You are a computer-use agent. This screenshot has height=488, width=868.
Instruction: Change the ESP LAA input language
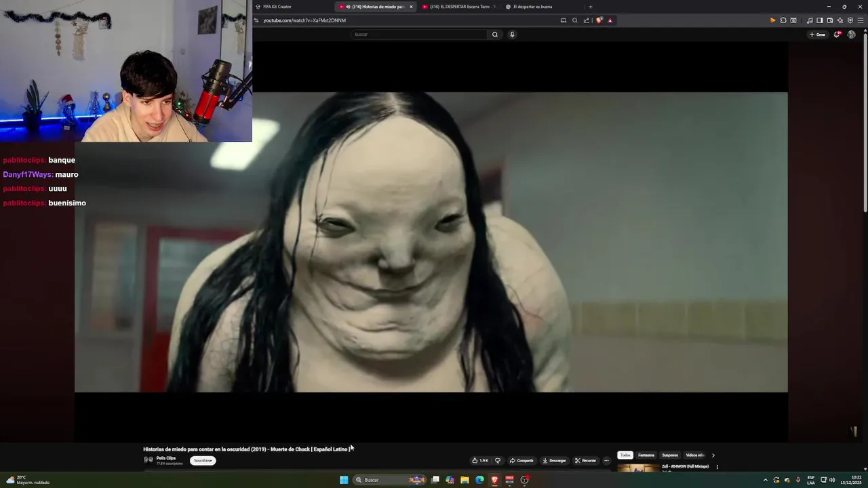(x=811, y=480)
